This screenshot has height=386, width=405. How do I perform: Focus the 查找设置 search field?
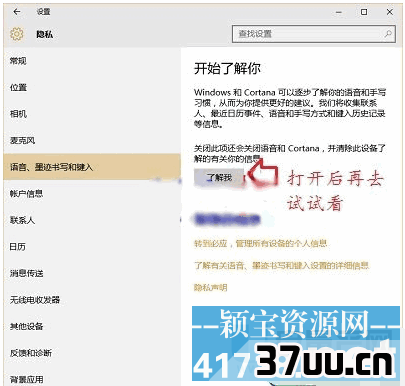click(x=314, y=34)
